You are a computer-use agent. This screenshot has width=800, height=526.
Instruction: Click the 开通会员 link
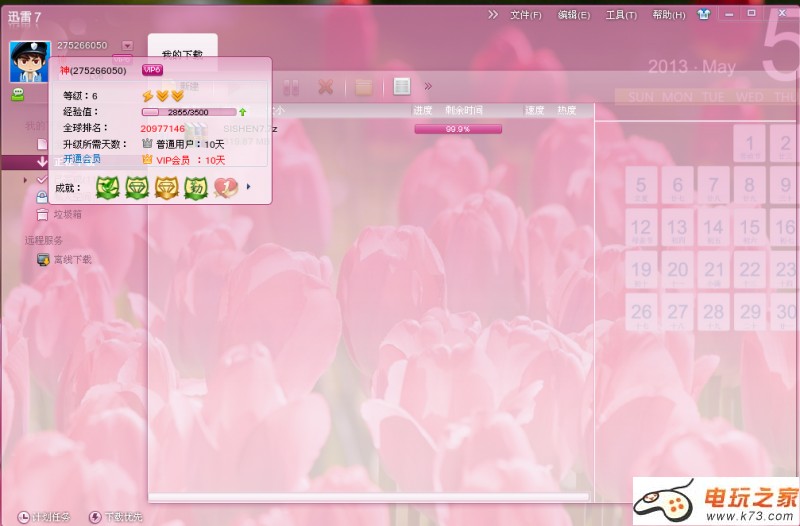click(x=81, y=159)
